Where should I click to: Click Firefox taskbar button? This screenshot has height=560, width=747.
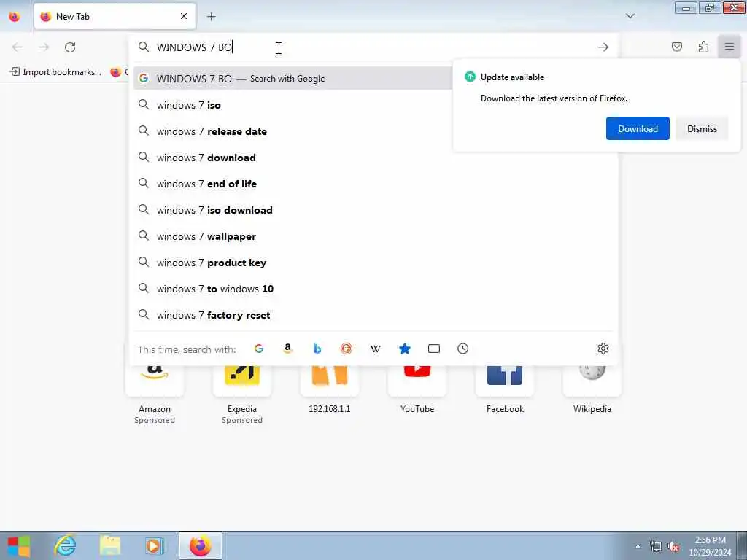(201, 545)
